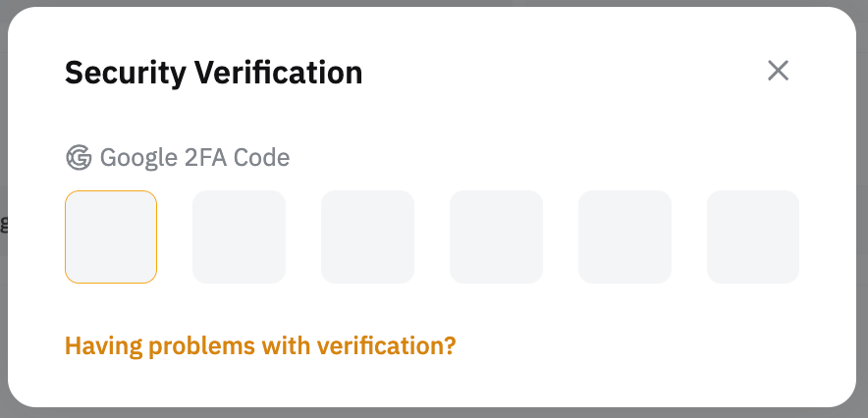The width and height of the screenshot is (868, 418).
Task: Click the Google logo icon
Action: click(78, 157)
